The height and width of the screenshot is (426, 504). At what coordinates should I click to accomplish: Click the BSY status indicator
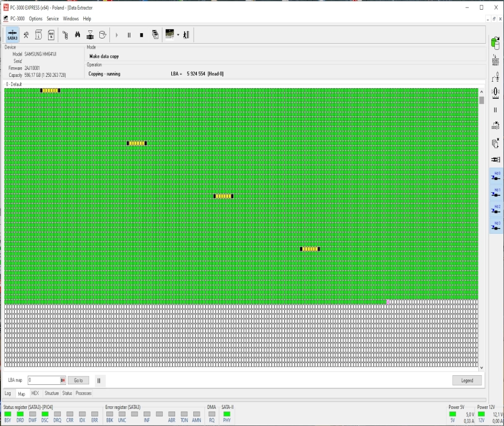click(x=7, y=414)
